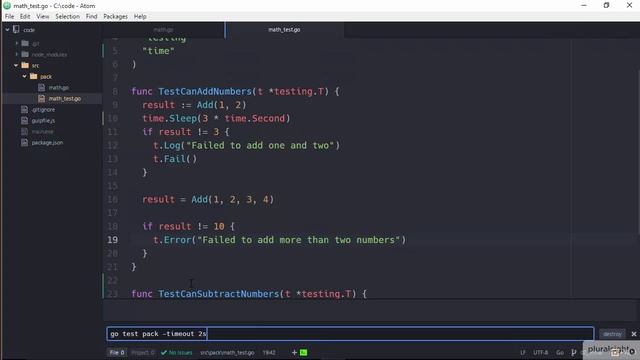Image resolution: width=640 pixels, height=360 pixels.
Task: Click the TestCanAddNumbers function name
Action: point(205,91)
